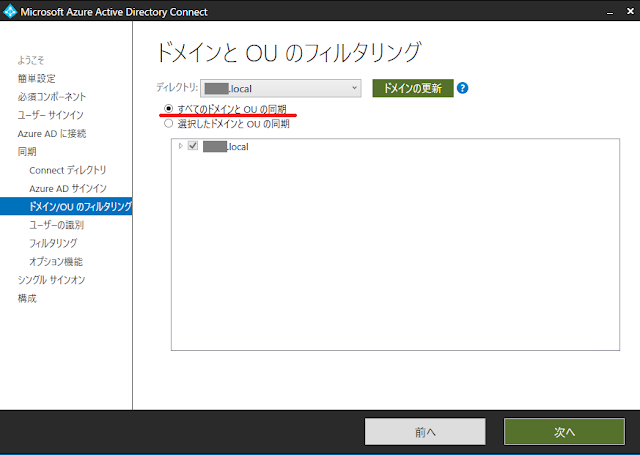Viewport: 640px width, 455px height.
Task: Select 'すべてのドメインと OU の同期' radio button
Action: (168, 109)
